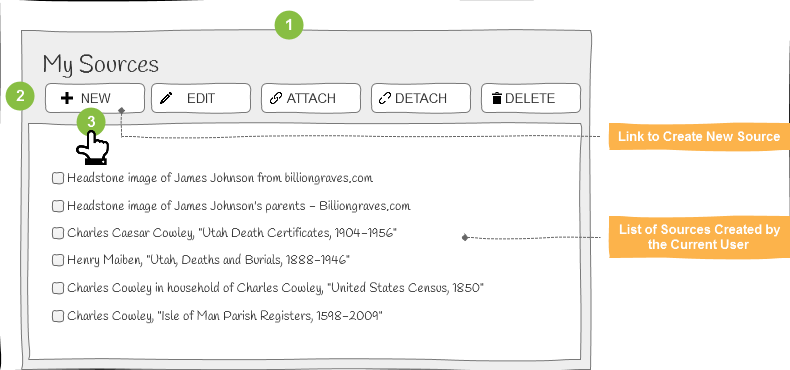790x370 pixels.
Task: Click the My Sources heading
Action: click(x=101, y=65)
